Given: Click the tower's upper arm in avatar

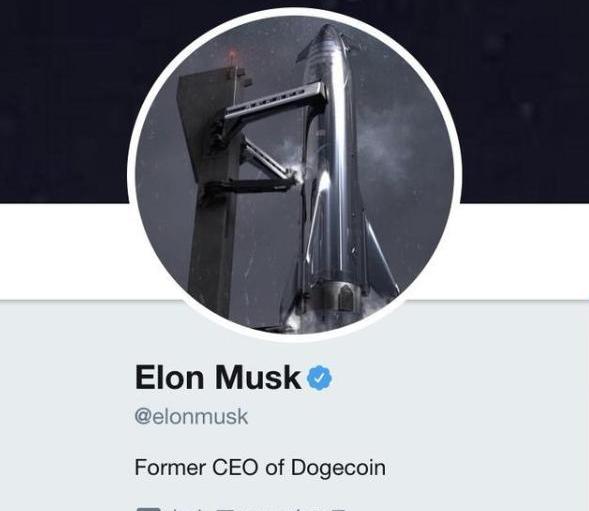Looking at the screenshot, I should 276,100.
